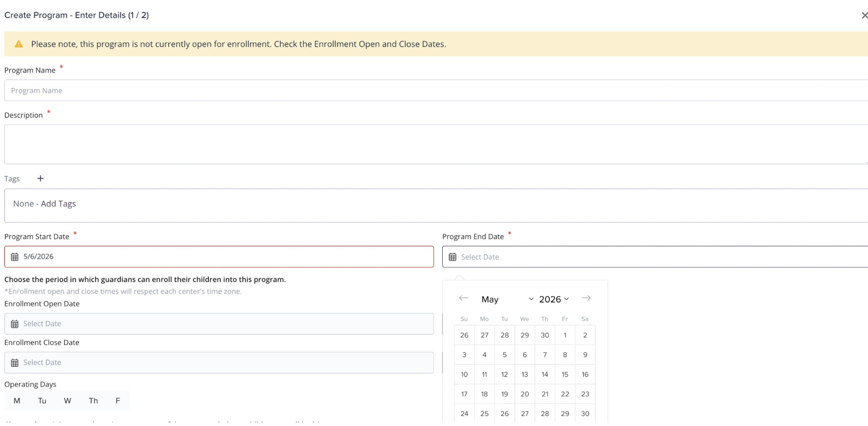Pick May 29 in the calendar
868x426 pixels.
tap(565, 414)
